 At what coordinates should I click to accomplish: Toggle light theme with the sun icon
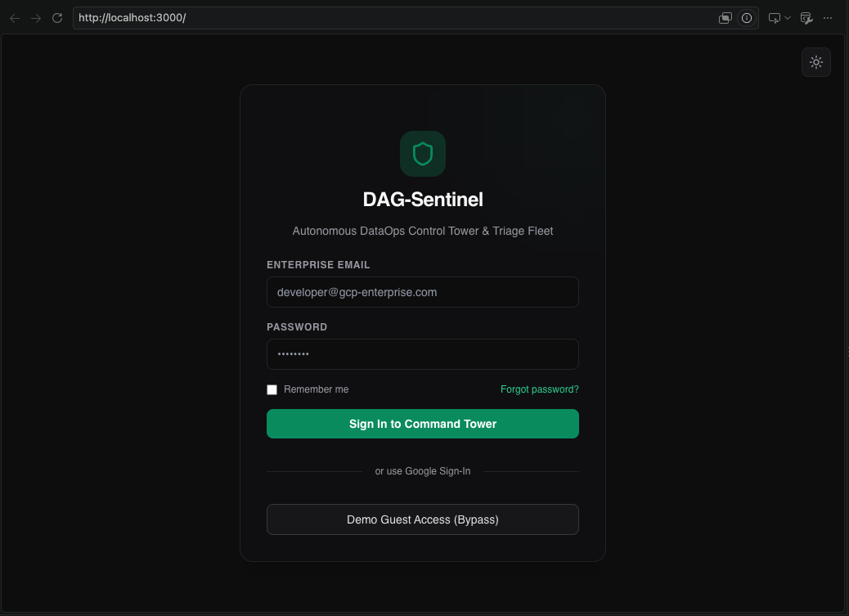point(816,62)
